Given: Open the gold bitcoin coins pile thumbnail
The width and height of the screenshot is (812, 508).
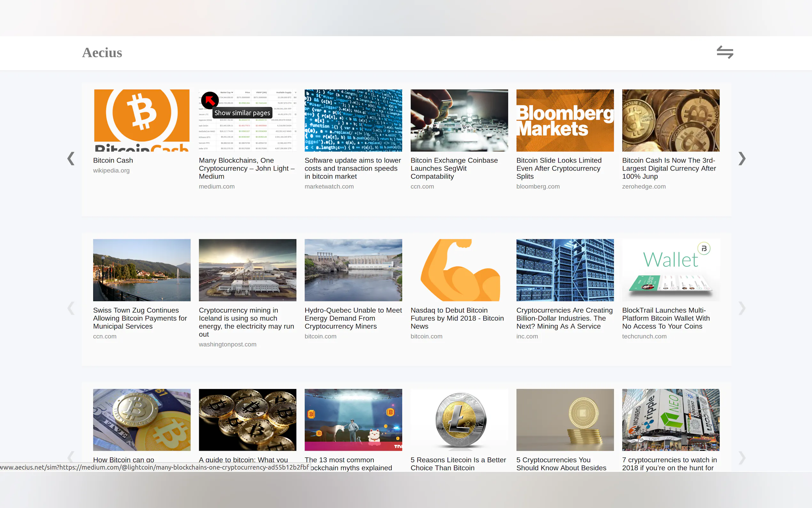Looking at the screenshot, I should point(671,120).
